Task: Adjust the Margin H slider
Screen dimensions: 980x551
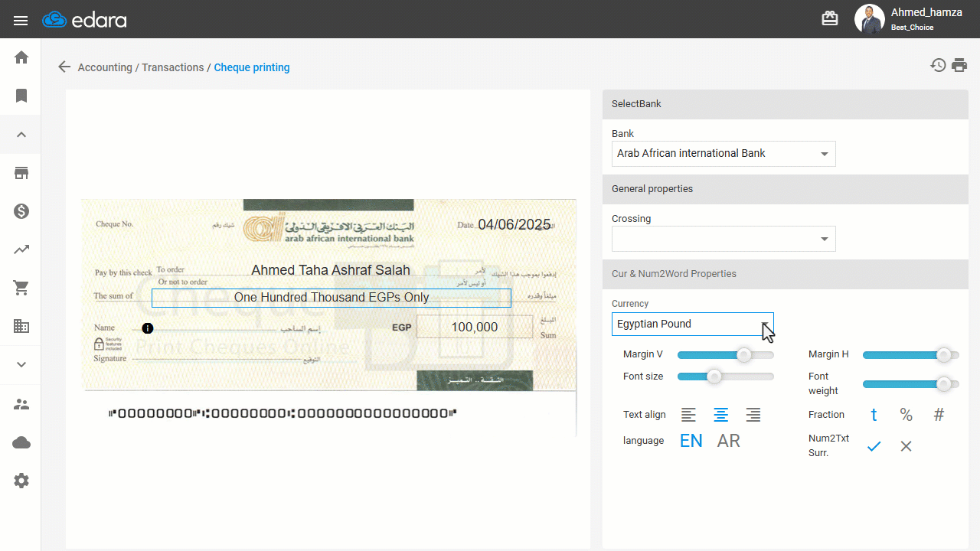Action: [911, 355]
